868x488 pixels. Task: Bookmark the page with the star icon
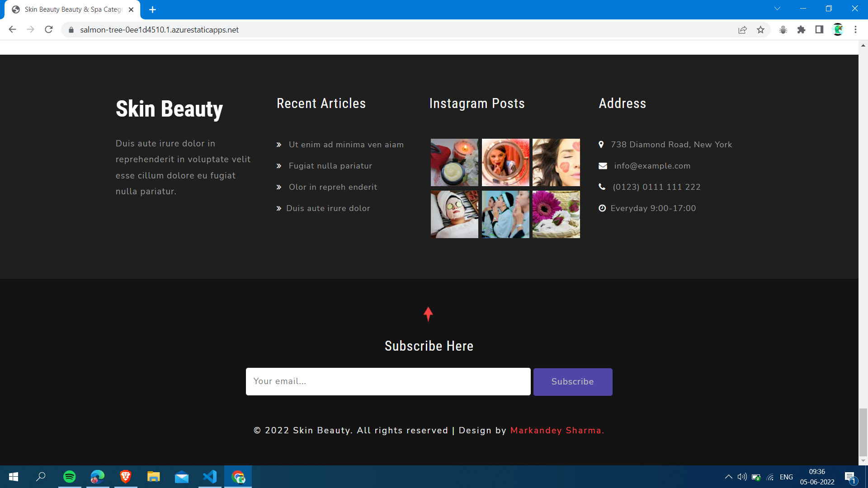761,30
